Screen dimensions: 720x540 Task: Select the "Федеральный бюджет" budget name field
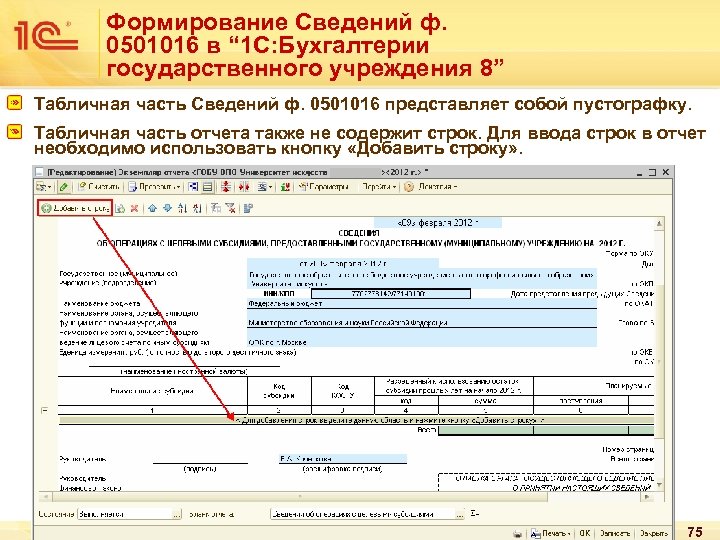(x=422, y=304)
